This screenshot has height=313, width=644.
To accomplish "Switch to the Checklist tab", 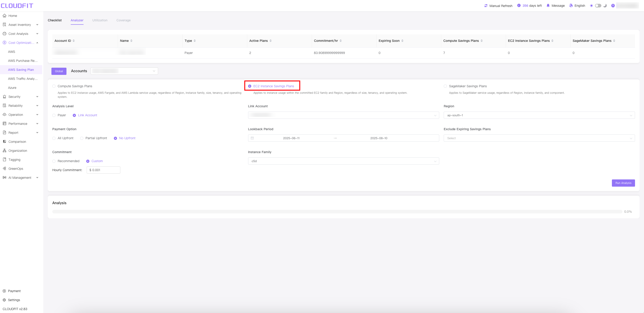I will (55, 20).
